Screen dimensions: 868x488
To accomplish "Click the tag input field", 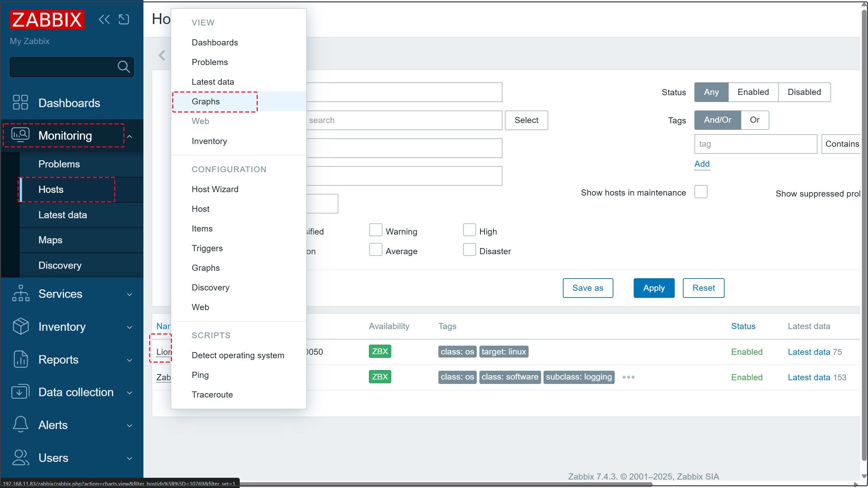I will pos(755,144).
